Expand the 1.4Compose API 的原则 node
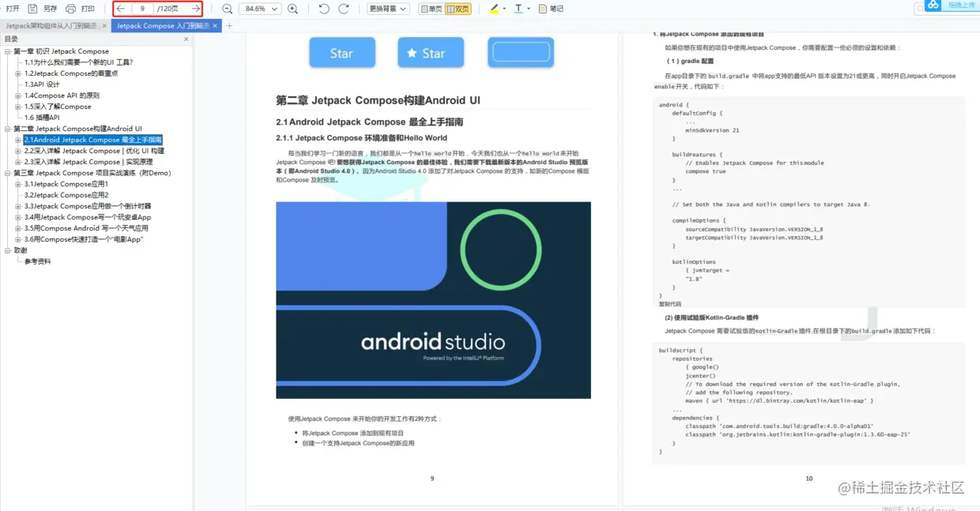980x511 pixels. (18, 96)
